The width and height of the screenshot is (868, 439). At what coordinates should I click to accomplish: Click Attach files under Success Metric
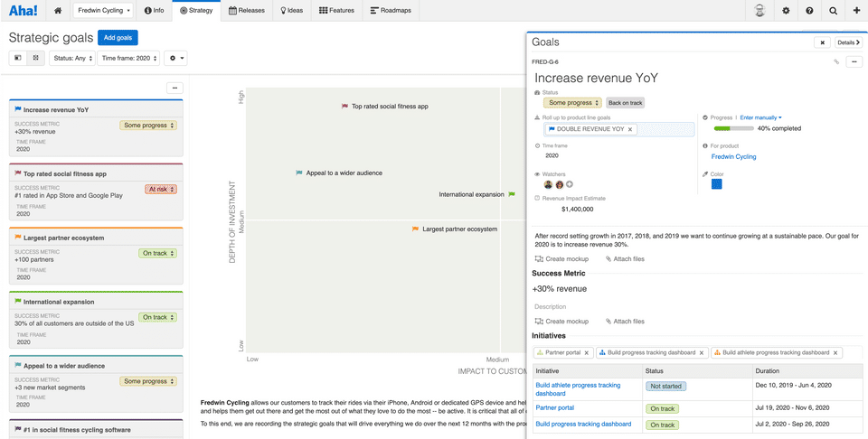tap(625, 322)
